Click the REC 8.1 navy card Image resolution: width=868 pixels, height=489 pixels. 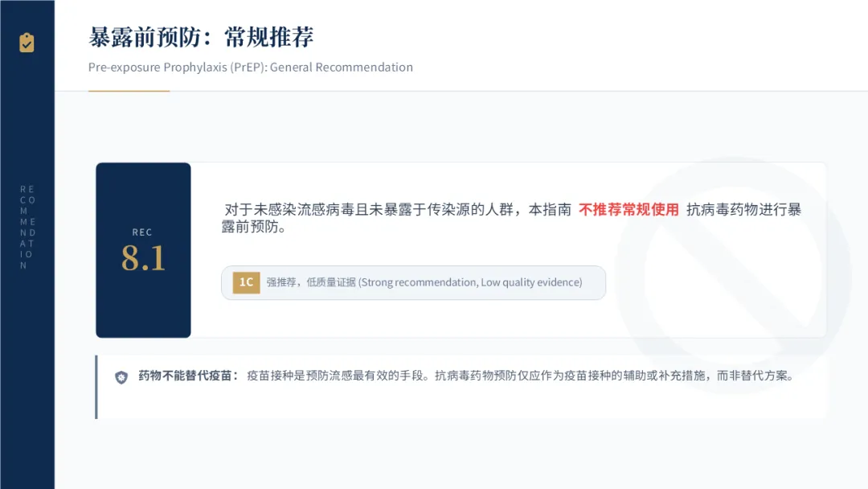click(x=143, y=250)
